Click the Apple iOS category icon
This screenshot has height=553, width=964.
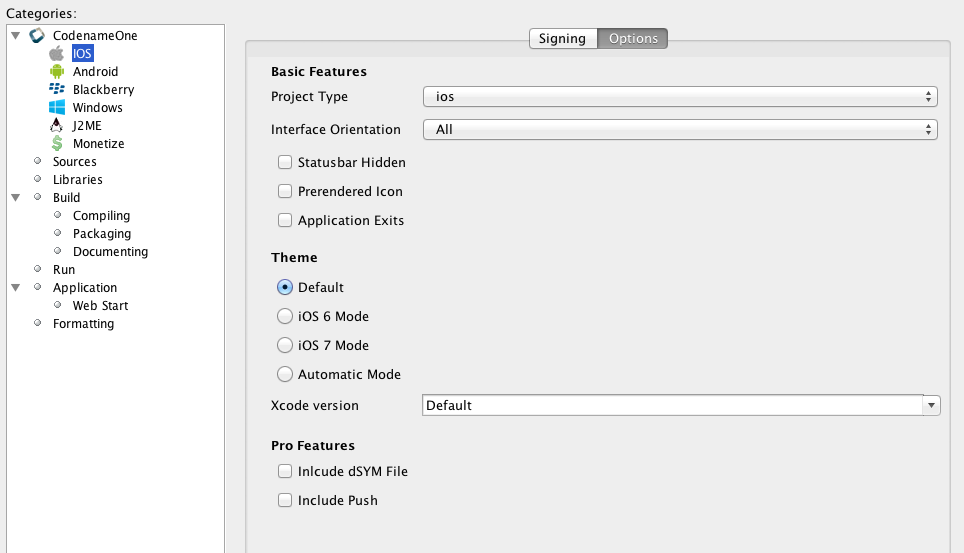[56, 53]
